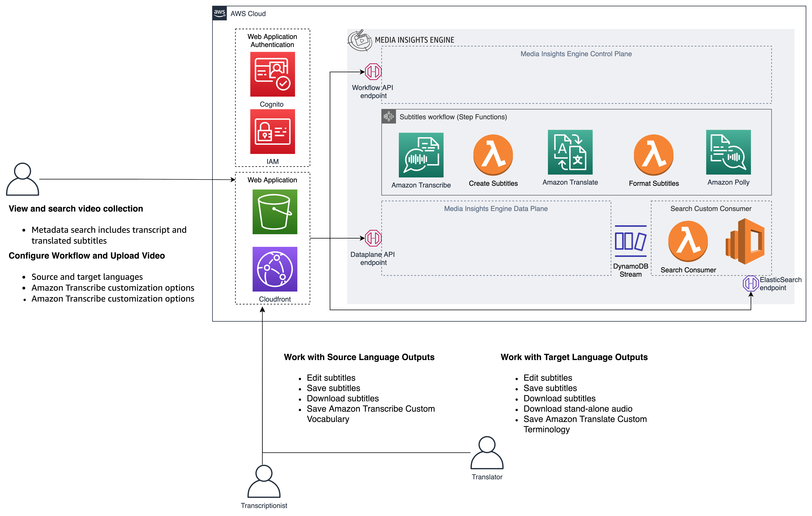Click the Media Insights Engine Control Plane label

(576, 54)
